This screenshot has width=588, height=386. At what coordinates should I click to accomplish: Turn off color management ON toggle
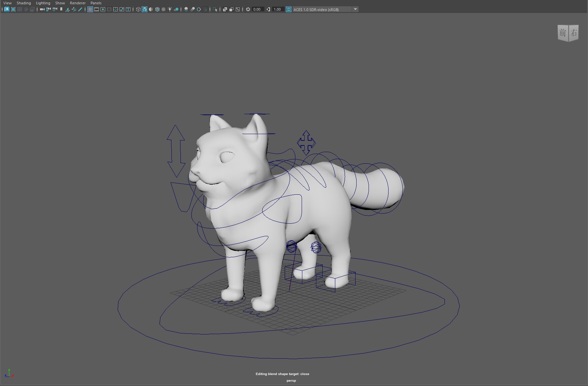[289, 9]
